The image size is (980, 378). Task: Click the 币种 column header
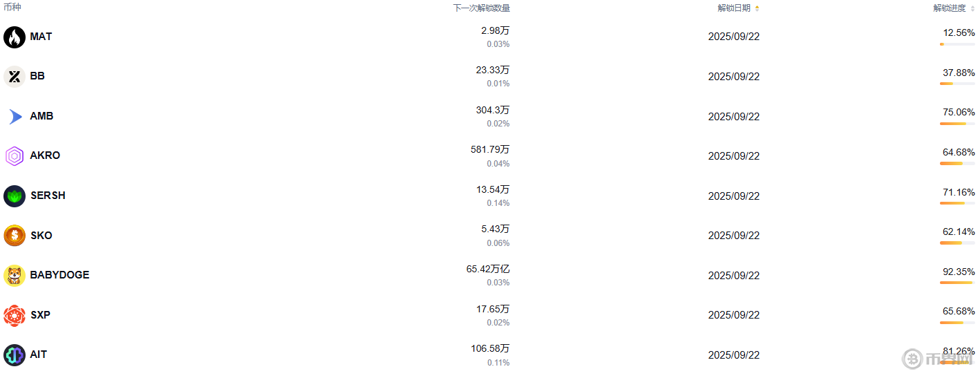click(x=12, y=8)
